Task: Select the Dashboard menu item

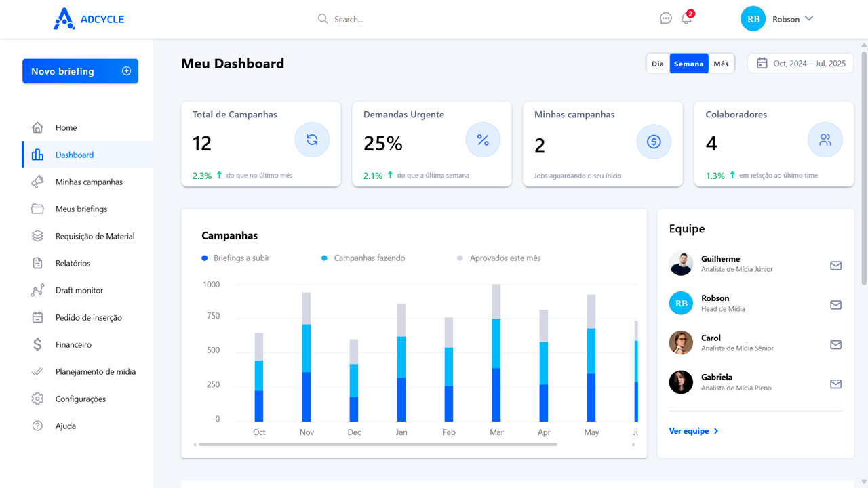Action: (x=87, y=155)
